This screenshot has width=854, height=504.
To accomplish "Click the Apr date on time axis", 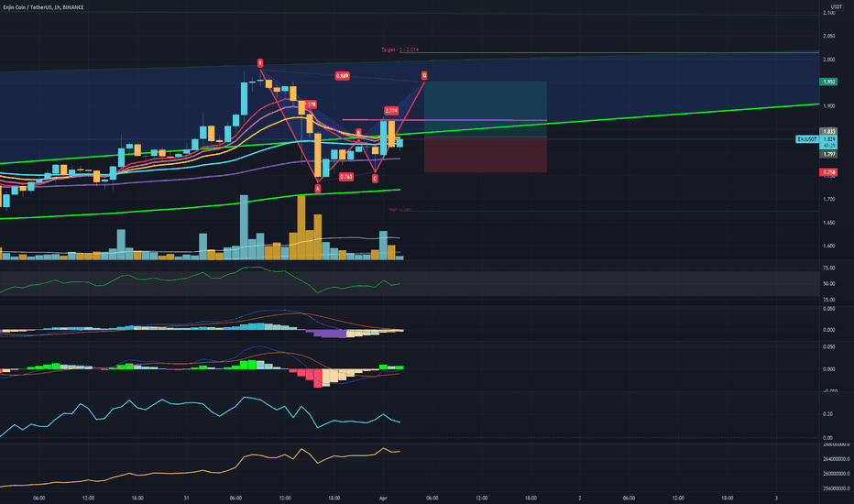I will click(383, 498).
